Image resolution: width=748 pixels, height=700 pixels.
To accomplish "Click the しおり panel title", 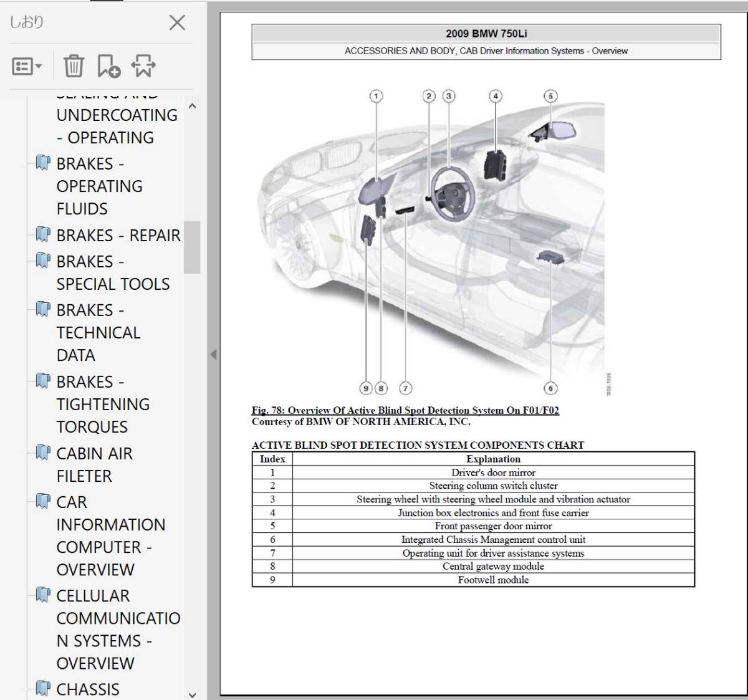I will [27, 23].
